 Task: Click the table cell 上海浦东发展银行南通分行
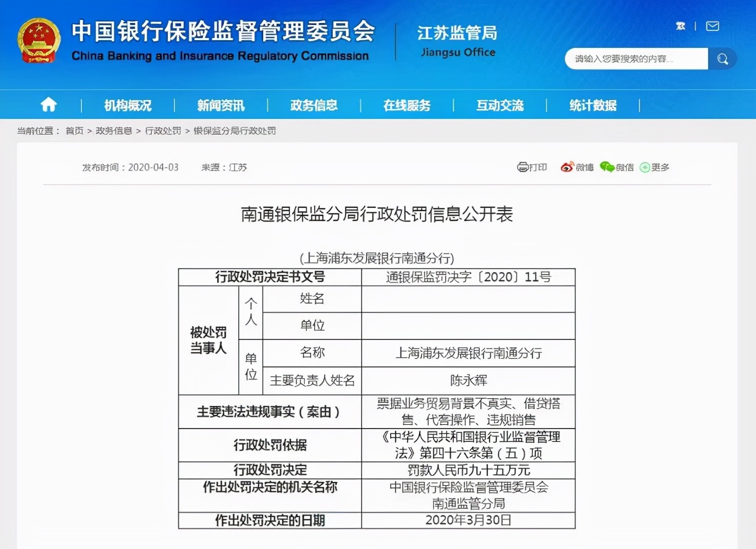pos(468,353)
